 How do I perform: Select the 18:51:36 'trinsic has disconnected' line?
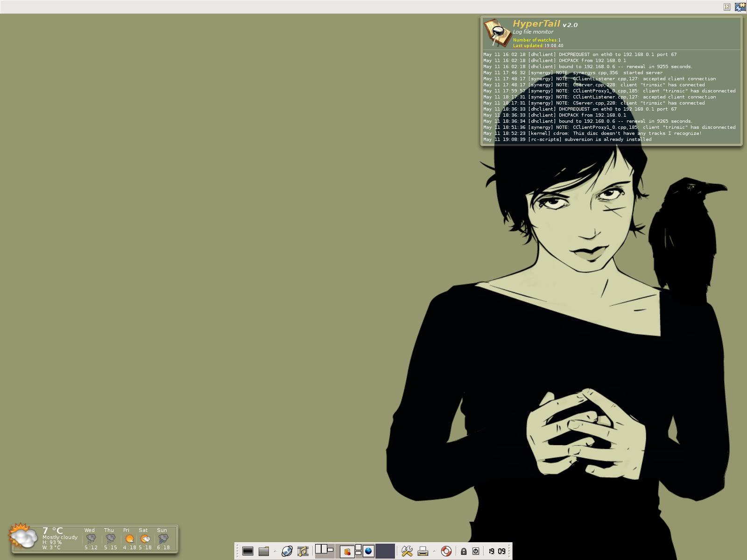[x=609, y=127]
